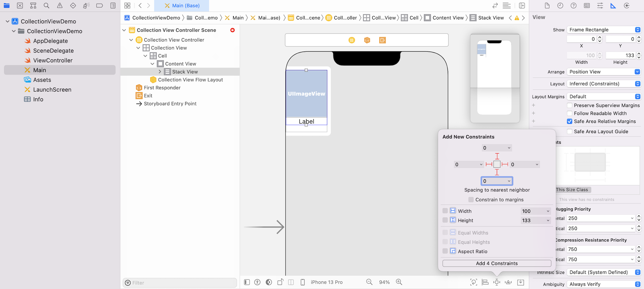The height and width of the screenshot is (289, 644).
Task: Open the Find navigator magnifier icon
Action: 46,6
